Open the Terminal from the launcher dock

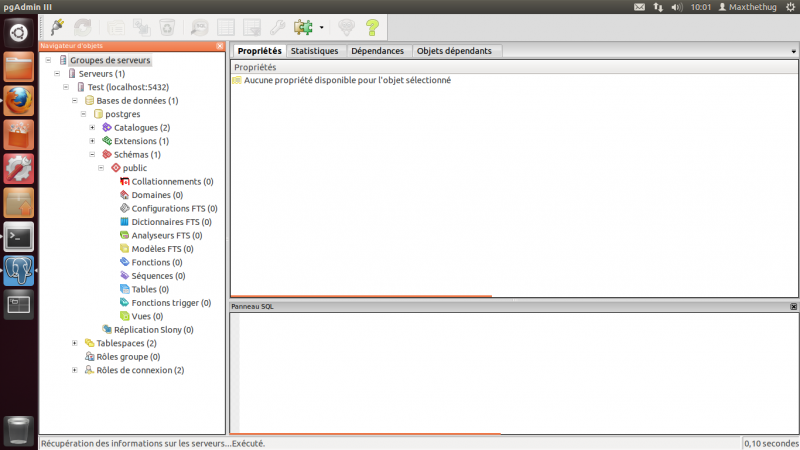[x=19, y=237]
